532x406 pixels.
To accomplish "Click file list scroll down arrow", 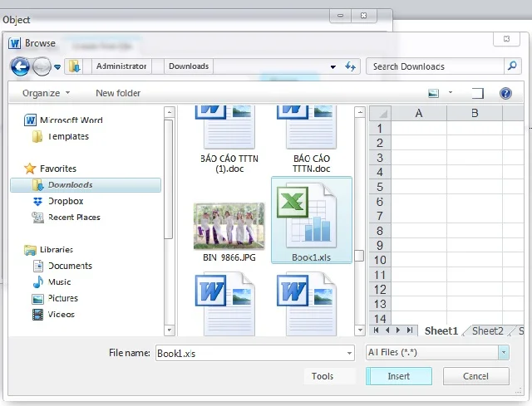I will point(360,330).
